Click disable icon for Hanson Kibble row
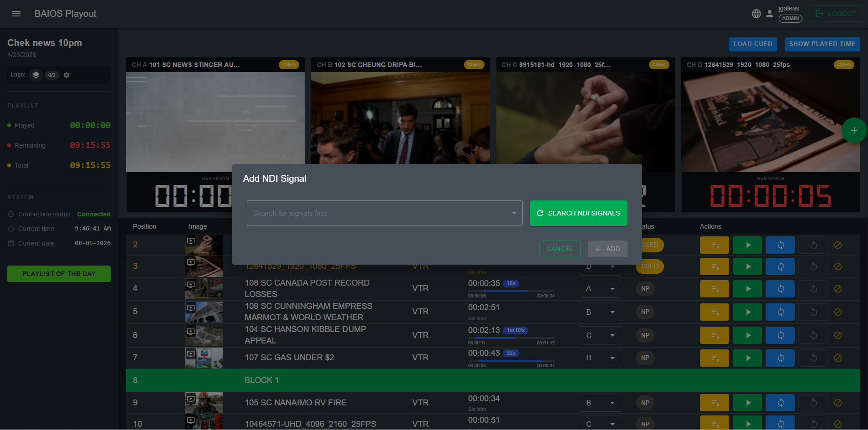This screenshot has width=868, height=430. tap(837, 335)
